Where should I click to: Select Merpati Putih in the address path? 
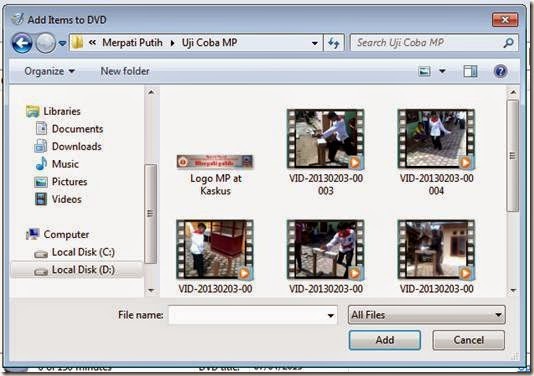pos(132,43)
